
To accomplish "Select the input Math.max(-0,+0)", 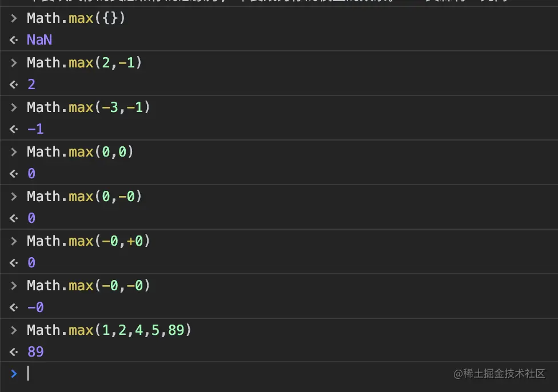I will coord(88,241).
